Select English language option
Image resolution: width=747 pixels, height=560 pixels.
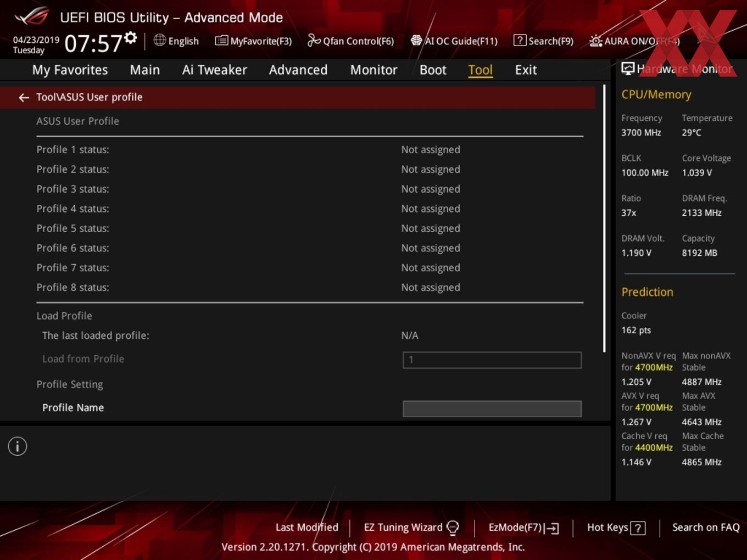pyautogui.click(x=183, y=41)
